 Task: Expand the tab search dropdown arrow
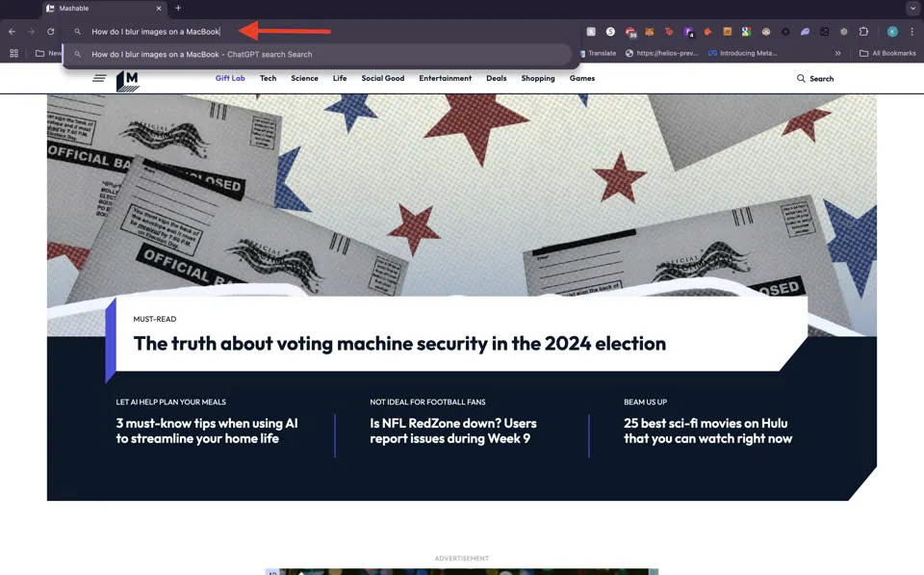coord(911,9)
